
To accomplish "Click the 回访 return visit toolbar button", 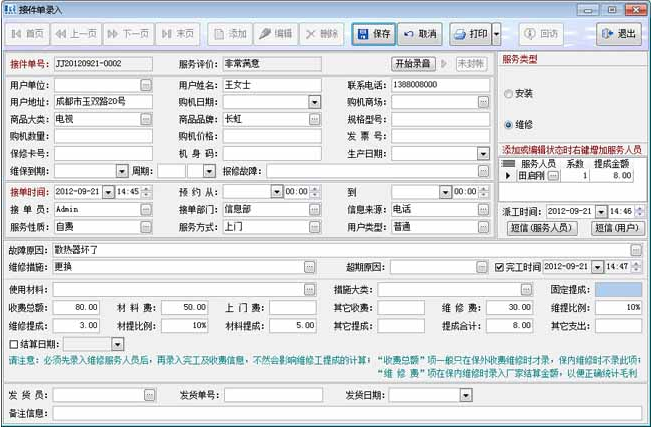I will point(541,34).
